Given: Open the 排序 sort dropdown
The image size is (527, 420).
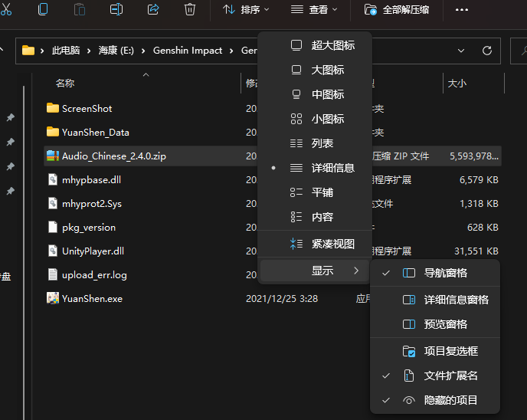Looking at the screenshot, I should [x=246, y=10].
